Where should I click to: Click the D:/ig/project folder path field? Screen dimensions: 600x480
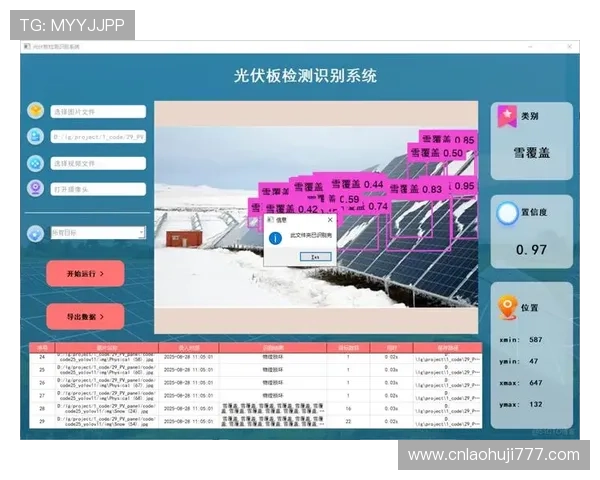click(x=98, y=137)
